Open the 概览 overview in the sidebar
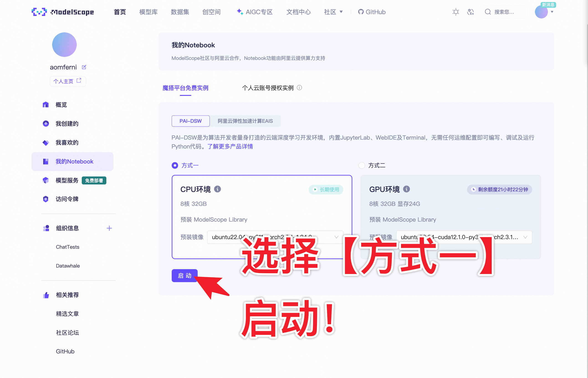588x378 pixels. [61, 105]
